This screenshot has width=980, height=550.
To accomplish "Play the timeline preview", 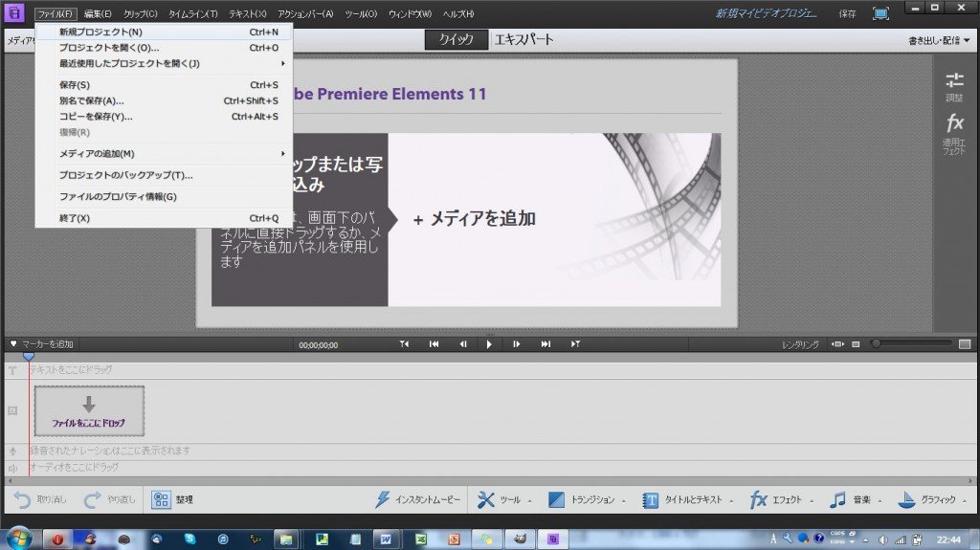I will point(489,344).
